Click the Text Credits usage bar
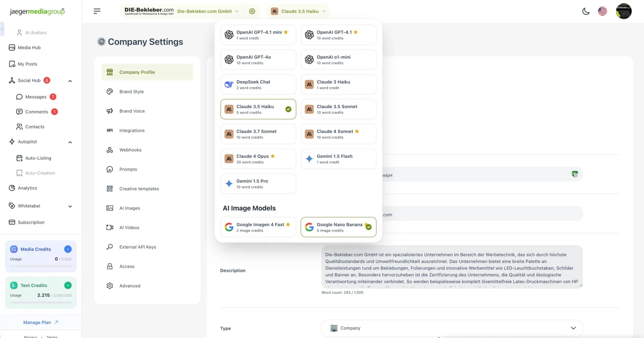This screenshot has width=644, height=338. tap(41, 302)
